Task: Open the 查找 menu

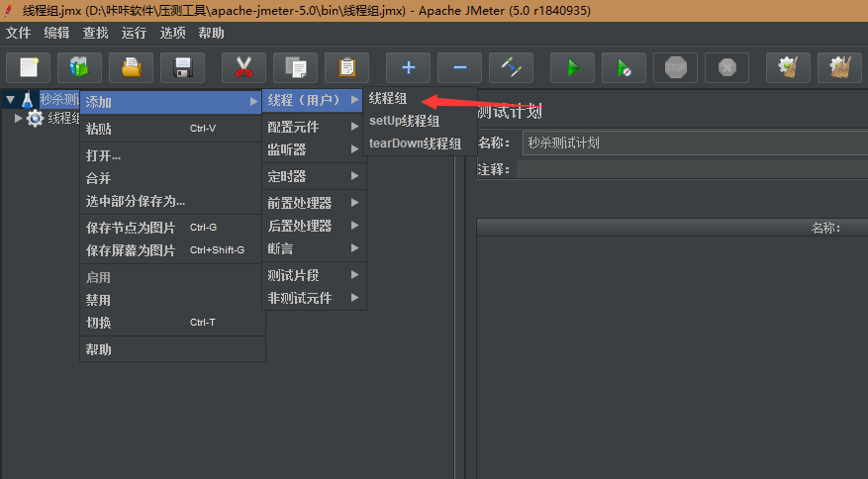Action: 95,34
